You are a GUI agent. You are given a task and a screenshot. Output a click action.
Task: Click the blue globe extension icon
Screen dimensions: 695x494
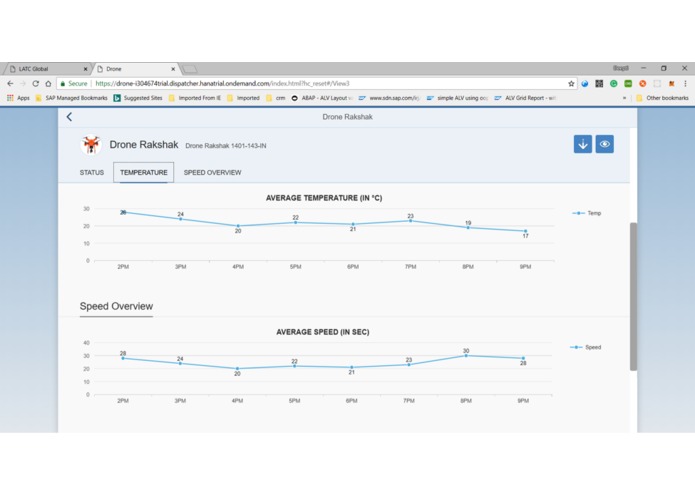585,83
